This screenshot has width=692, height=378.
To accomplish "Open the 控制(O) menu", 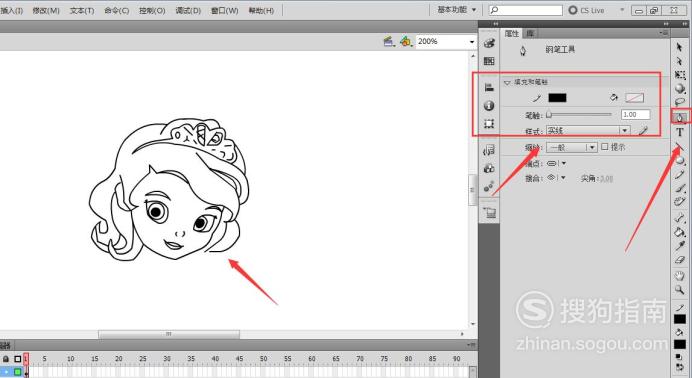I will point(152,10).
